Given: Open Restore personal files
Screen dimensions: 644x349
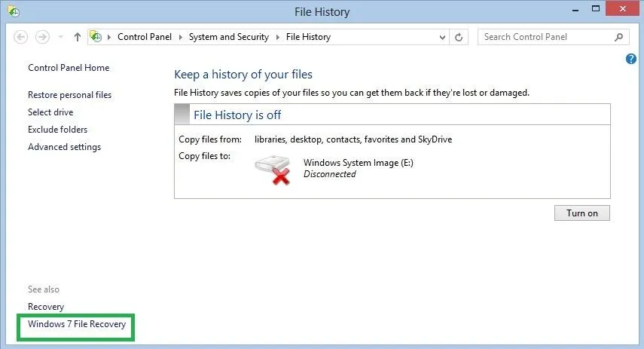Looking at the screenshot, I should (69, 95).
